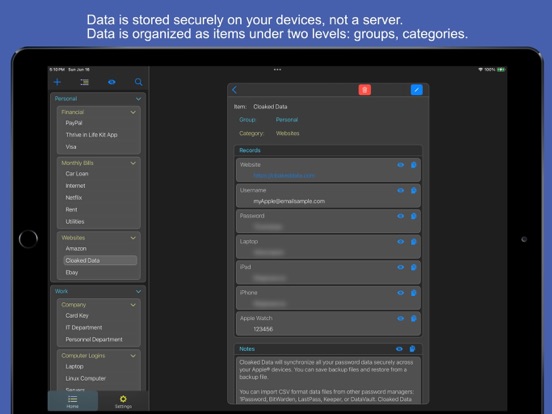Image resolution: width=552 pixels, height=414 pixels.
Task: Collapse the Company category
Action: coord(133,305)
